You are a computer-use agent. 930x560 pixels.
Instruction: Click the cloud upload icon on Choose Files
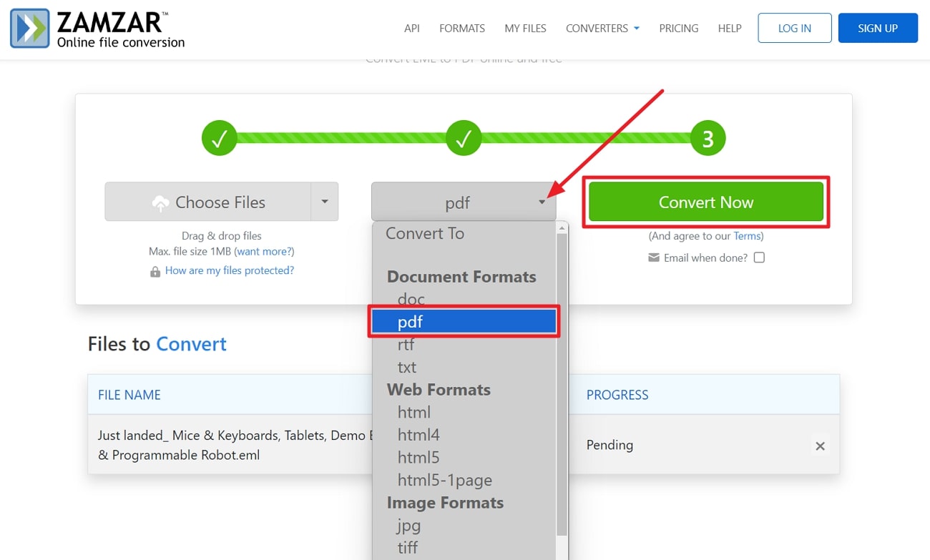point(161,203)
